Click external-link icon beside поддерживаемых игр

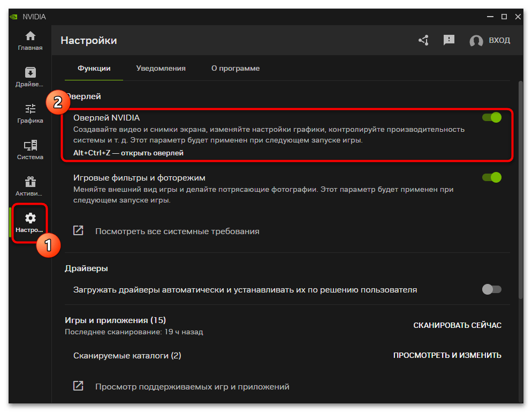tap(78, 386)
